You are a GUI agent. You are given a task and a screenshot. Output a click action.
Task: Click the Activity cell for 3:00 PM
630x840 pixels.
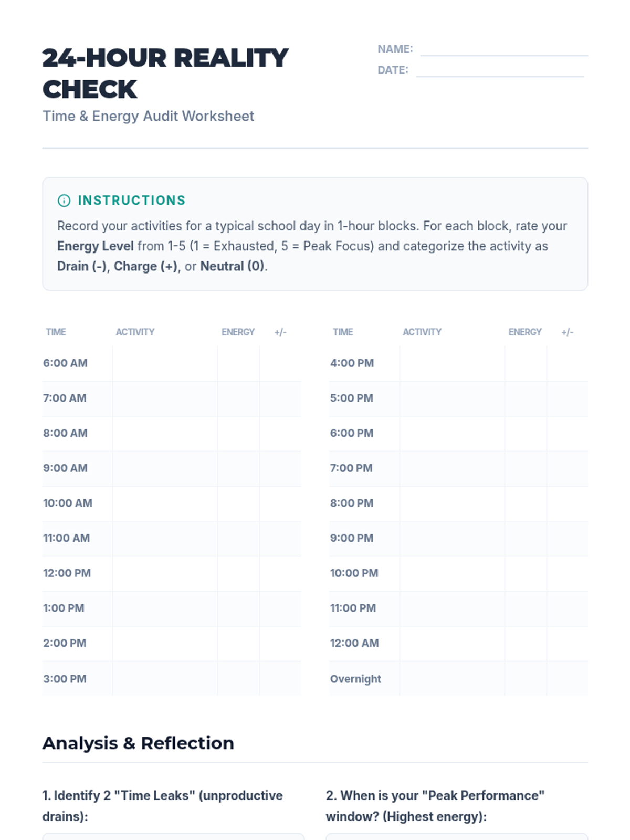[165, 679]
